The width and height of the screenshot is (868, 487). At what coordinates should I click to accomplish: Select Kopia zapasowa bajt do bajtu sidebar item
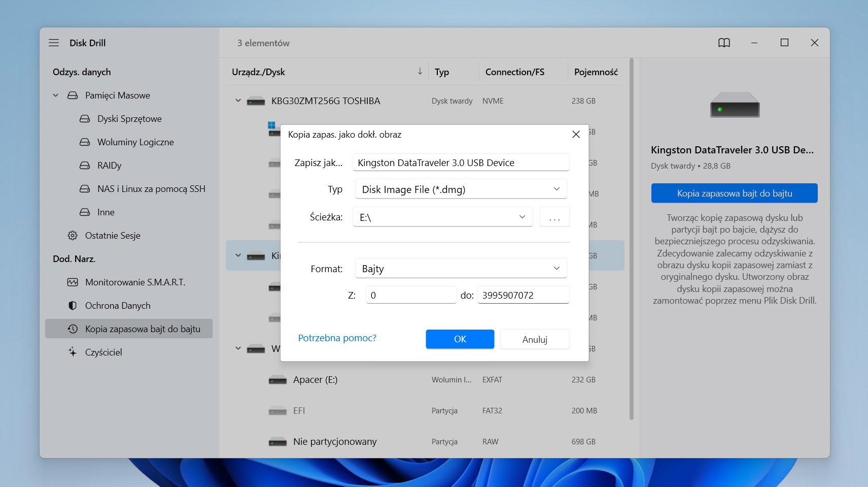[129, 329]
